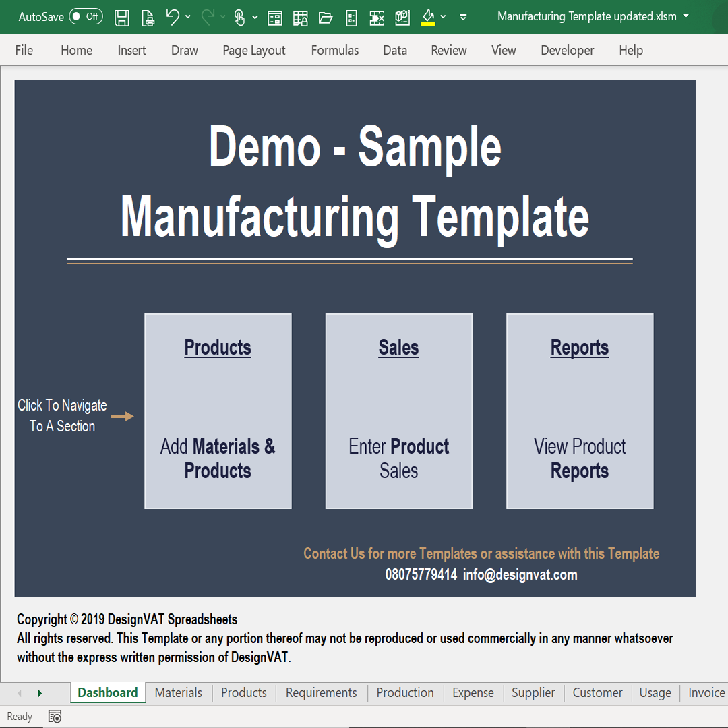Switch to the Developer ribbon tab
This screenshot has width=728, height=728.
(567, 51)
